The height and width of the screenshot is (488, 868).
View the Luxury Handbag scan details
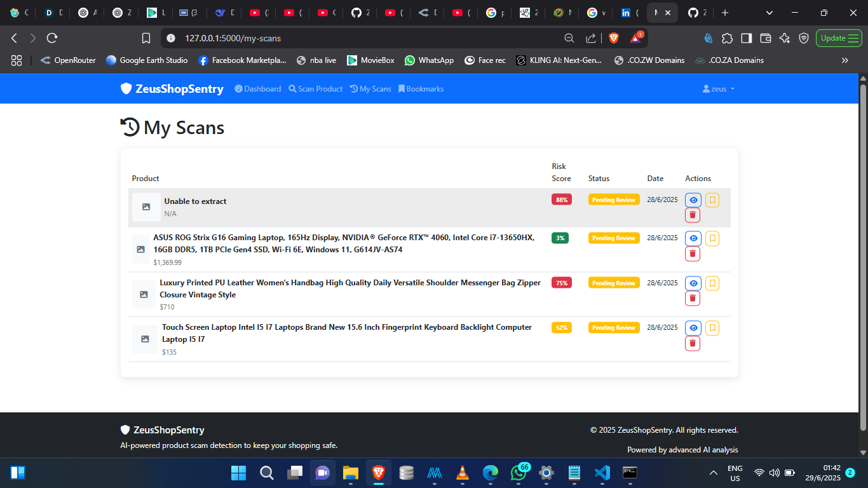click(693, 283)
